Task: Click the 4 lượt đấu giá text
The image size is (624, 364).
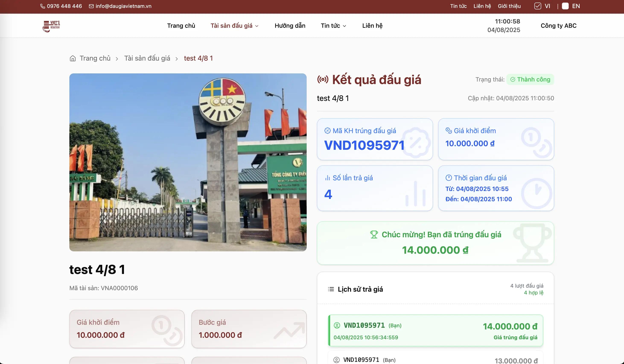Action: pos(527,286)
